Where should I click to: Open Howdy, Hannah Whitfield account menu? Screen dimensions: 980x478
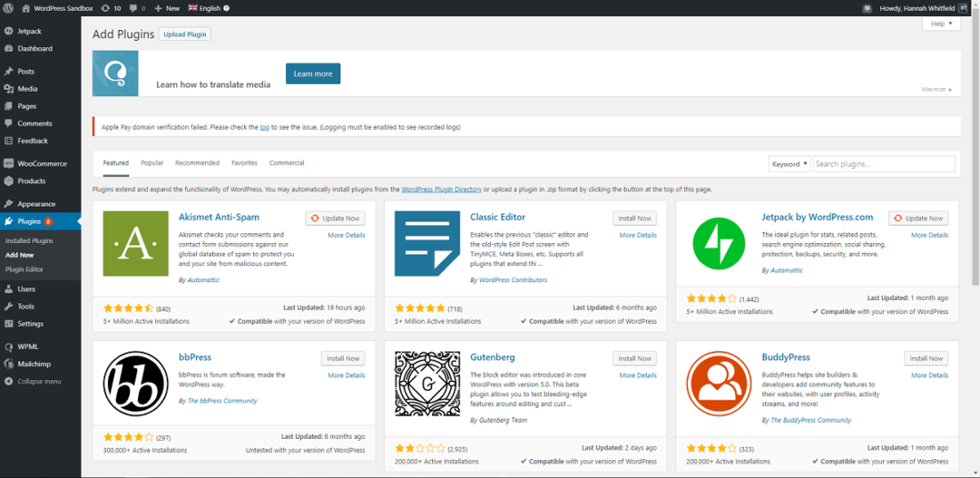923,8
